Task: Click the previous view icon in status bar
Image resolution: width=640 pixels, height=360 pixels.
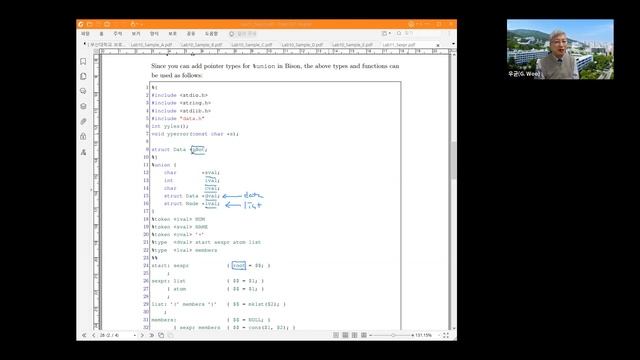Action: (161, 335)
